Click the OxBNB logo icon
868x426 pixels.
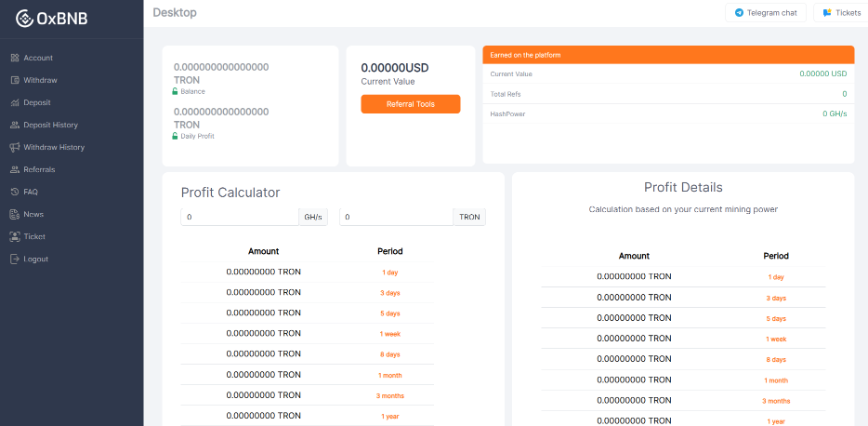tap(25, 18)
